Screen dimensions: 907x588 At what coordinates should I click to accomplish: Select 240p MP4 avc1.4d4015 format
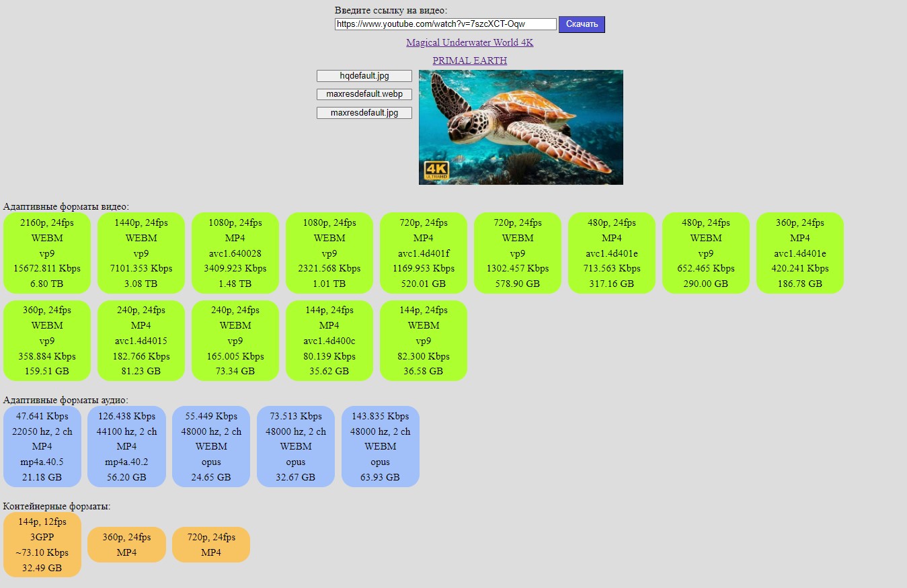141,341
